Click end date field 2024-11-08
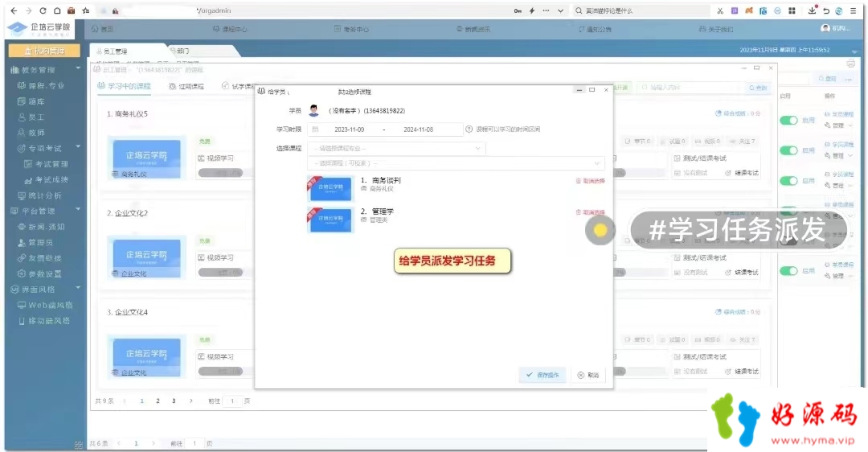The image size is (868, 452). (419, 129)
